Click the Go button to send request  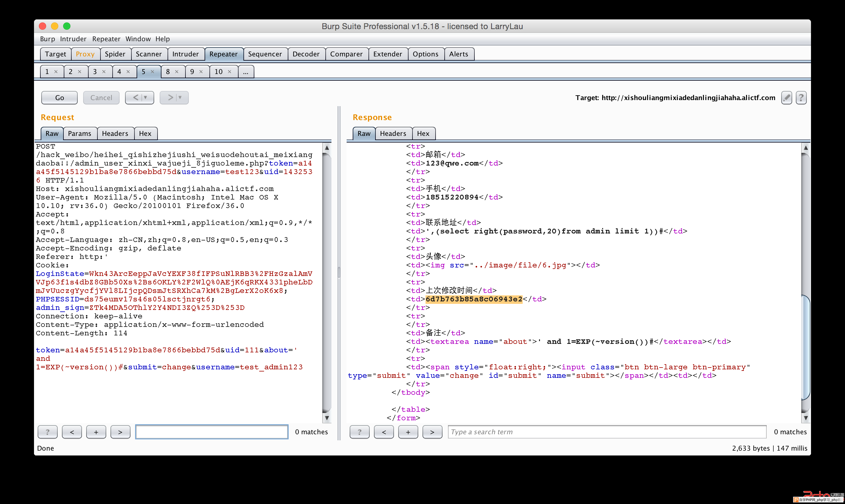coord(59,98)
